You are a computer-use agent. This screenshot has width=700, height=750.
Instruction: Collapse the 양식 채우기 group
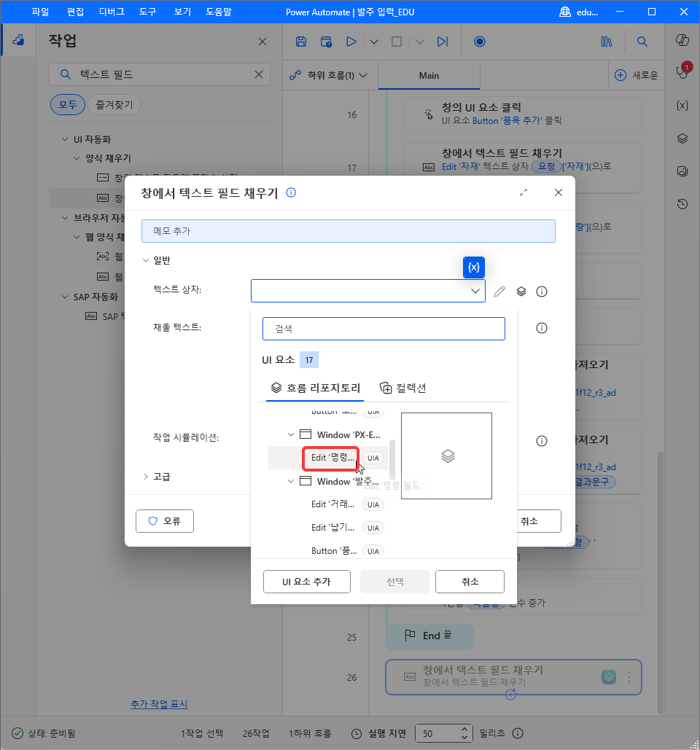pyautogui.click(x=77, y=158)
